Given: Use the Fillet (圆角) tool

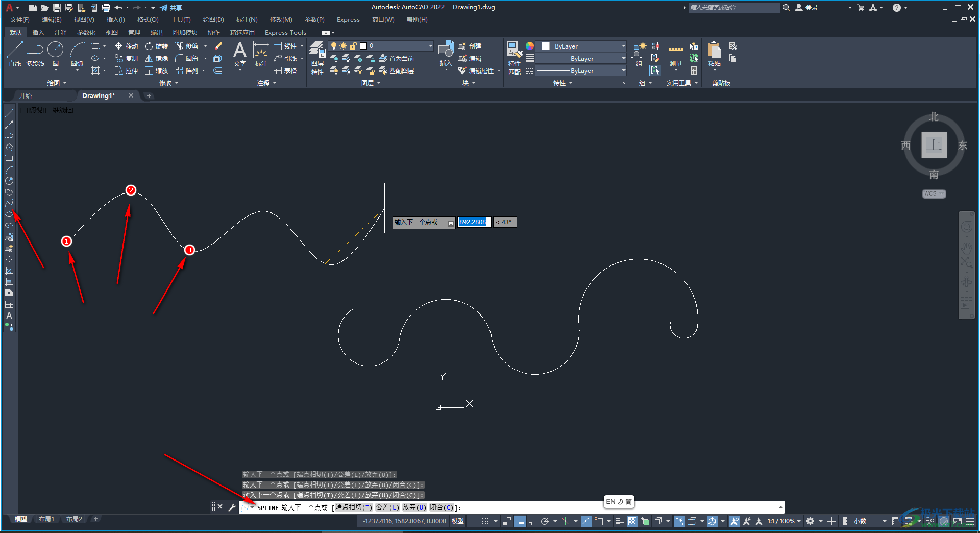Looking at the screenshot, I should tap(187, 58).
